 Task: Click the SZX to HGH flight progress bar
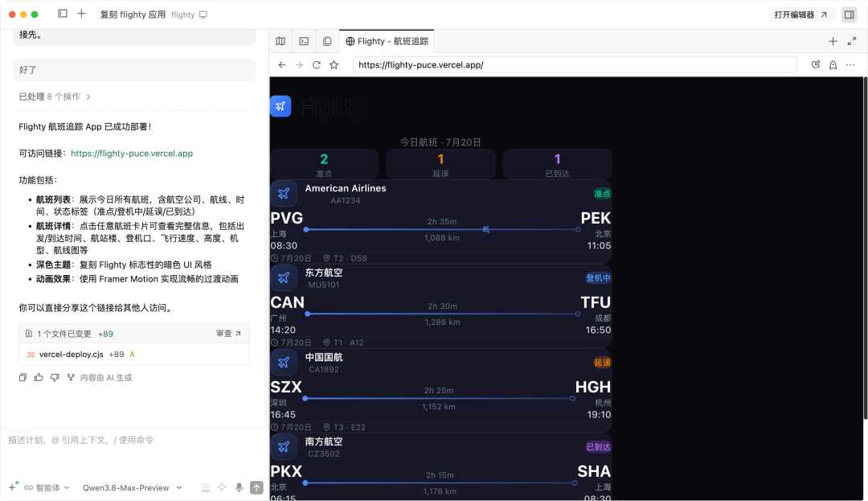[x=439, y=399]
